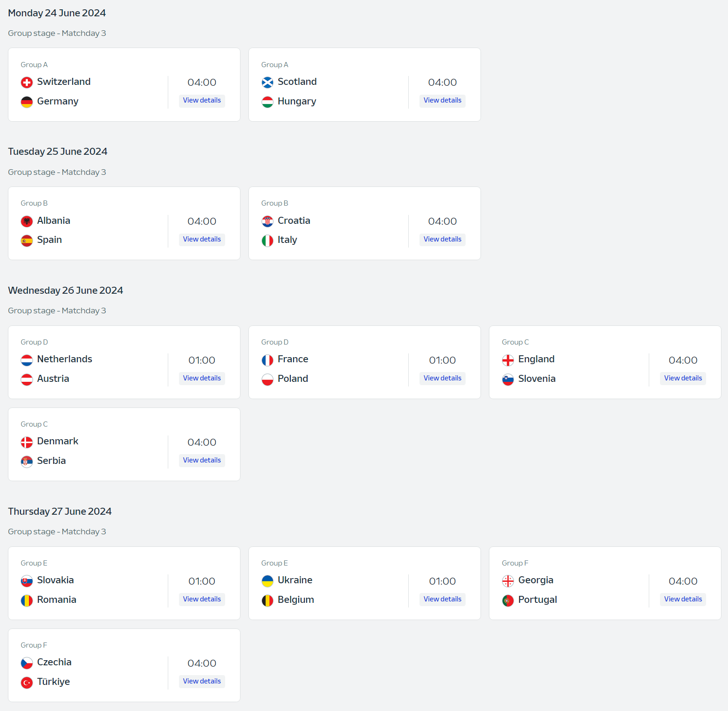Click the Ukraine flag icon

pos(268,581)
